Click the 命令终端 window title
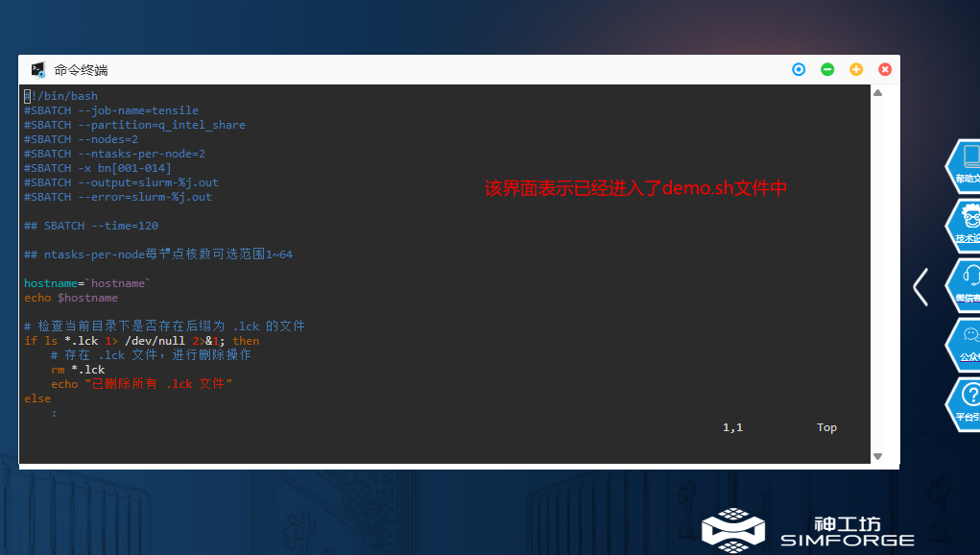The width and height of the screenshot is (980, 555). pos(81,70)
